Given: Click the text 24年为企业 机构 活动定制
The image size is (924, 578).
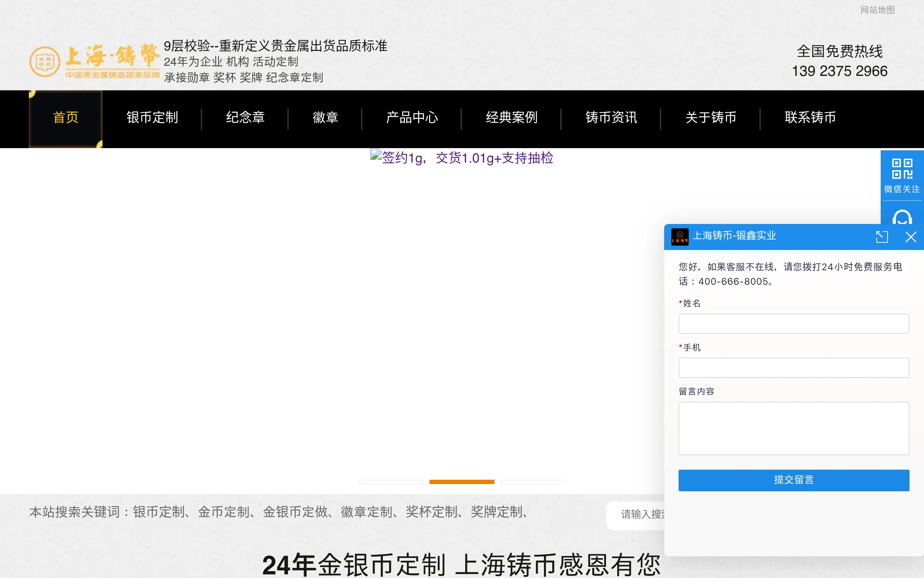Looking at the screenshot, I should [231, 61].
